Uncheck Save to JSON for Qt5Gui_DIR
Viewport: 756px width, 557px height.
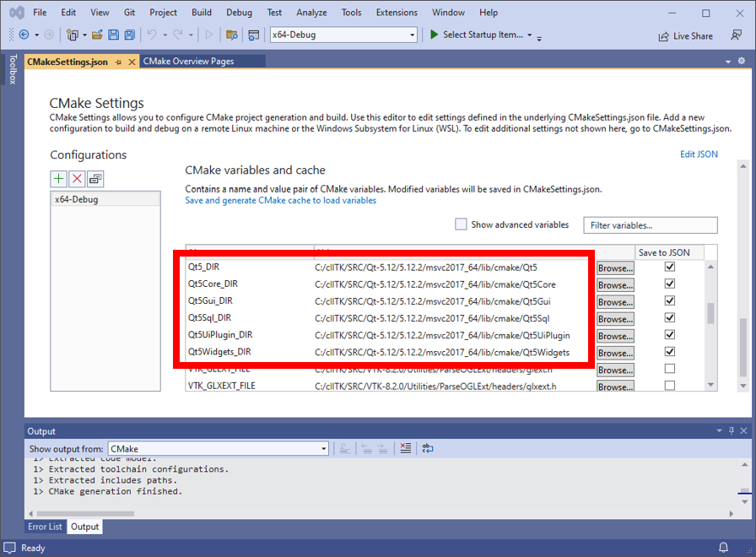670,300
